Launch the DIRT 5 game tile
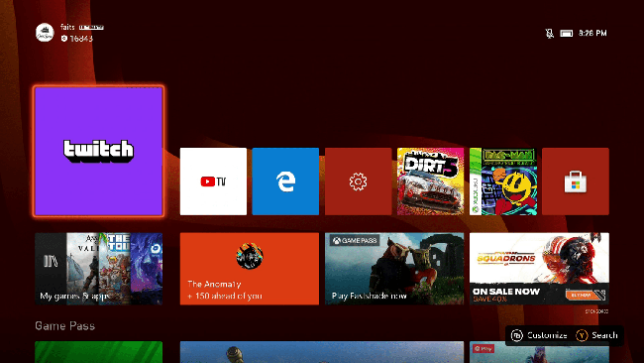 [x=430, y=181]
